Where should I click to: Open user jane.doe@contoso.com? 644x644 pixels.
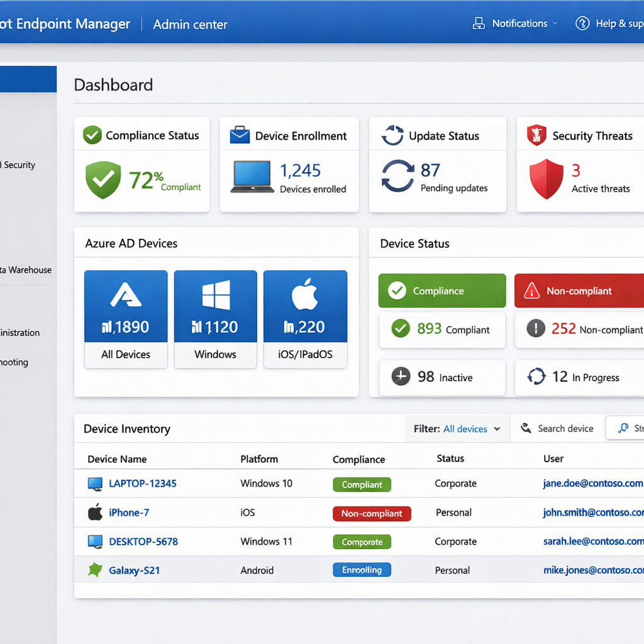coord(592,484)
